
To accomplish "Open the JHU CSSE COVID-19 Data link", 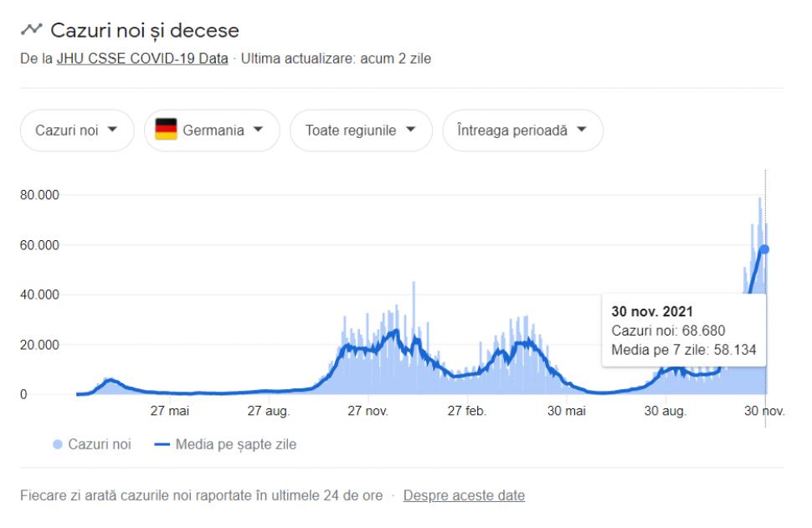I will pos(141,59).
